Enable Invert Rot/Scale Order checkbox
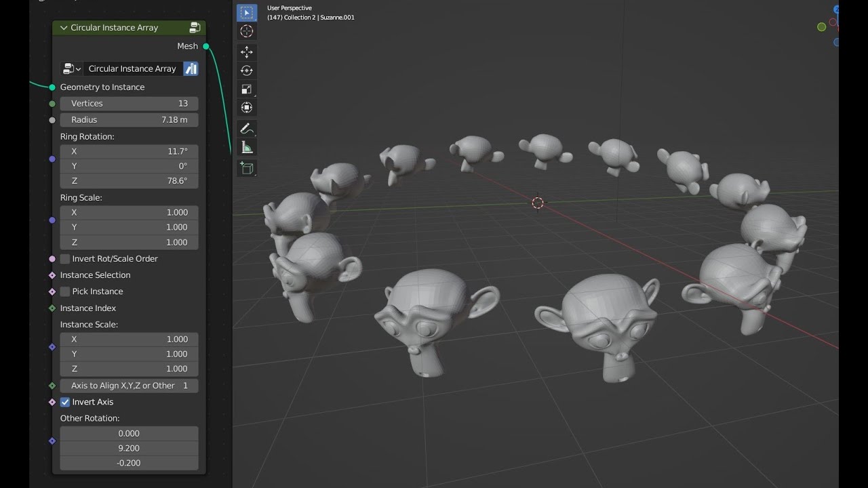 (65, 259)
